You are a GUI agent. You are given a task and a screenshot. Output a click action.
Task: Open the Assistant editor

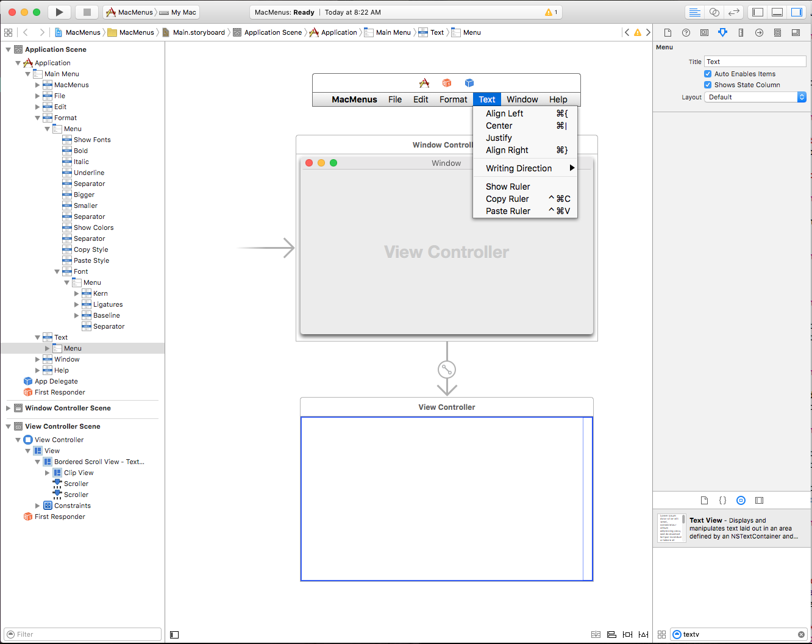(x=714, y=12)
